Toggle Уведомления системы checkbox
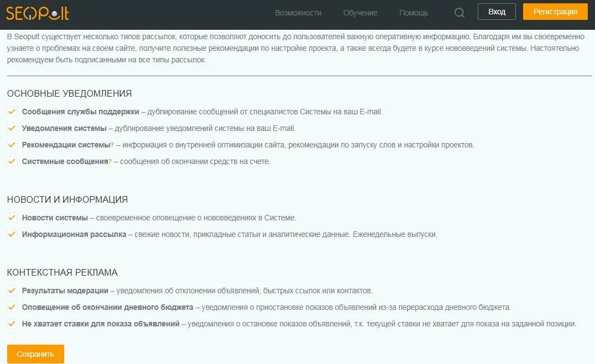The height and width of the screenshot is (364, 595). click(12, 128)
